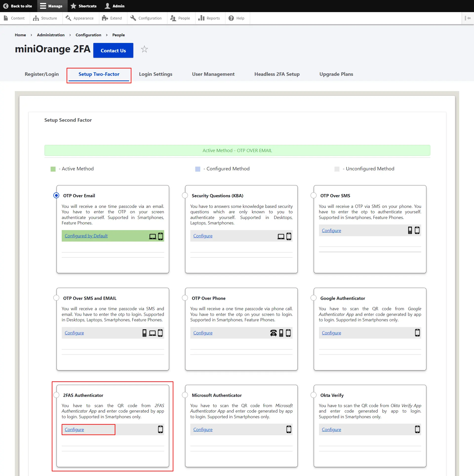Viewport: 474px width, 476px height.
Task: Select the Okta Verify radio button
Action: (x=314, y=395)
